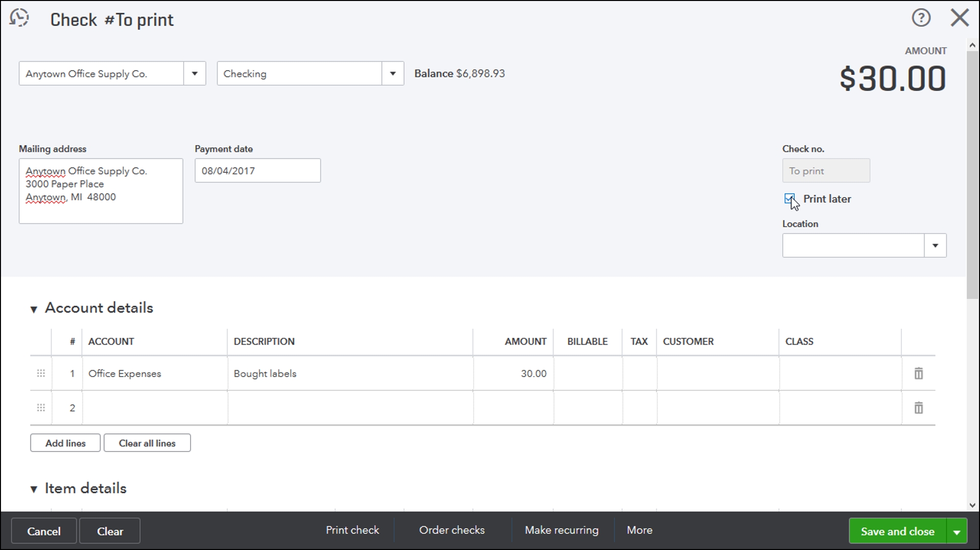980x550 pixels.
Task: Grab the drag handle for line 1
Action: coord(41,374)
